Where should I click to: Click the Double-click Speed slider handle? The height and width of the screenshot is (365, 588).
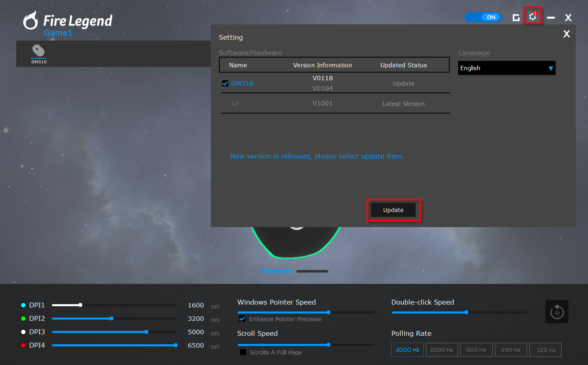click(x=466, y=312)
